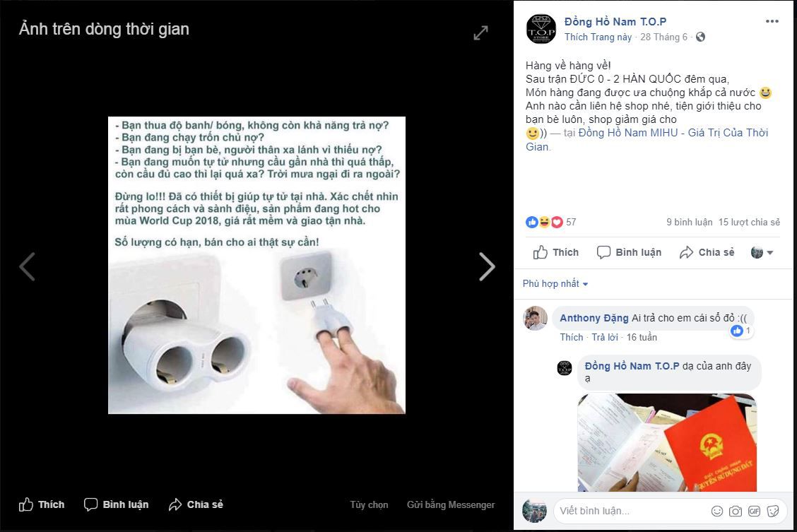Image resolution: width=797 pixels, height=532 pixels.
Task: Open the profile identity selector dropdown
Action: 762,252
